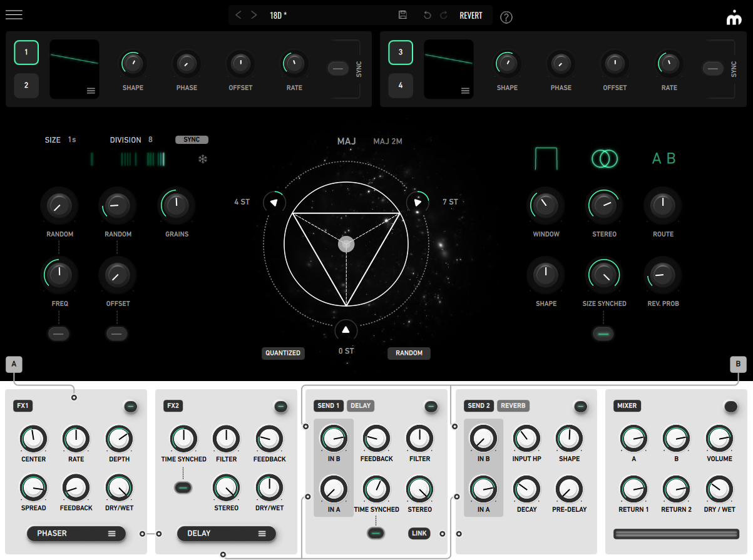Click the undo arrow icon

[428, 15]
